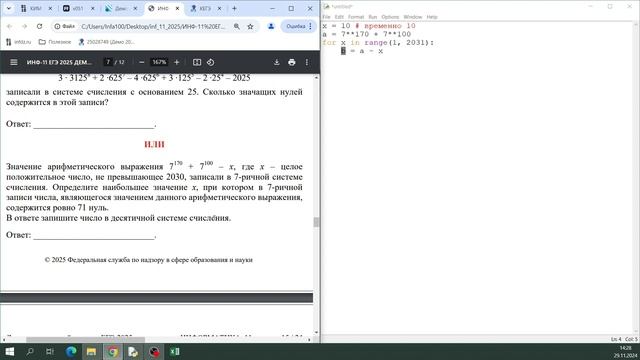The height and width of the screenshot is (360, 640).
Task: Click the fit-to-page icon in PDF toolbar
Action: (197, 62)
